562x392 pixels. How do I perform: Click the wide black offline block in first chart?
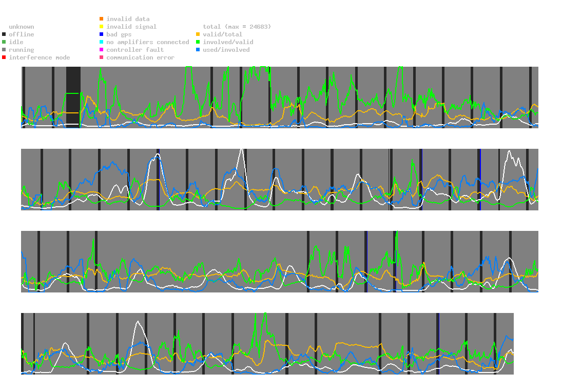[x=73, y=97]
